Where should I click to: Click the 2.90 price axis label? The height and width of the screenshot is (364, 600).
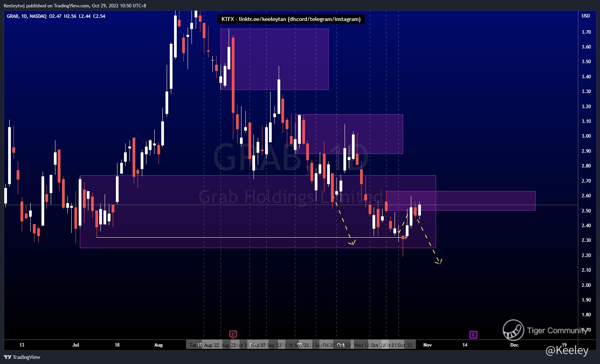(x=586, y=151)
